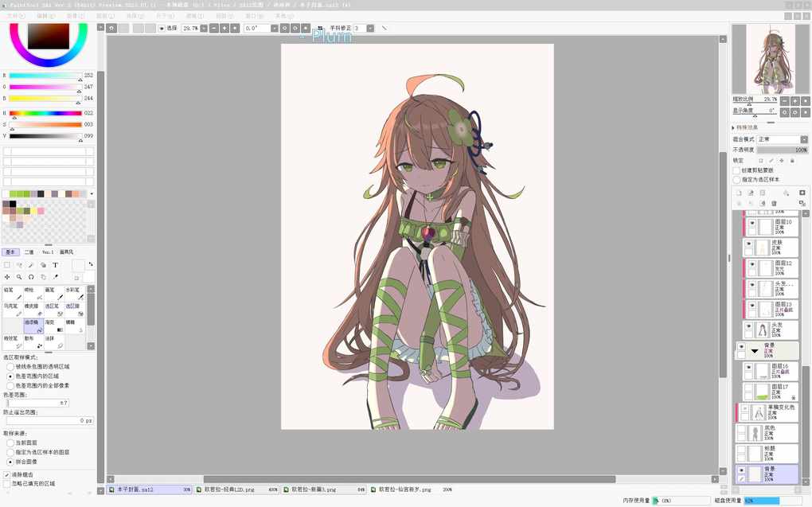Swap foreground and background colors arrow
The height and width of the screenshot is (507, 812).
[91, 264]
